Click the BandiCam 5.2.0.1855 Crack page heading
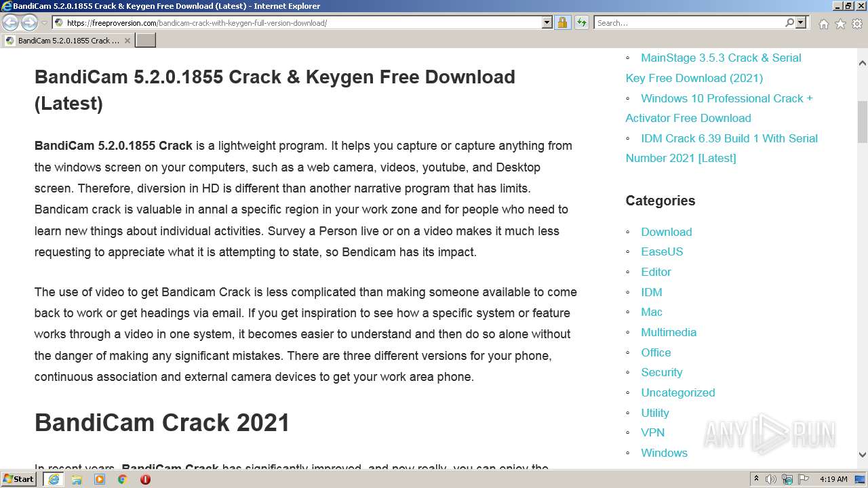Screen dimensions: 868x488 [x=275, y=90]
